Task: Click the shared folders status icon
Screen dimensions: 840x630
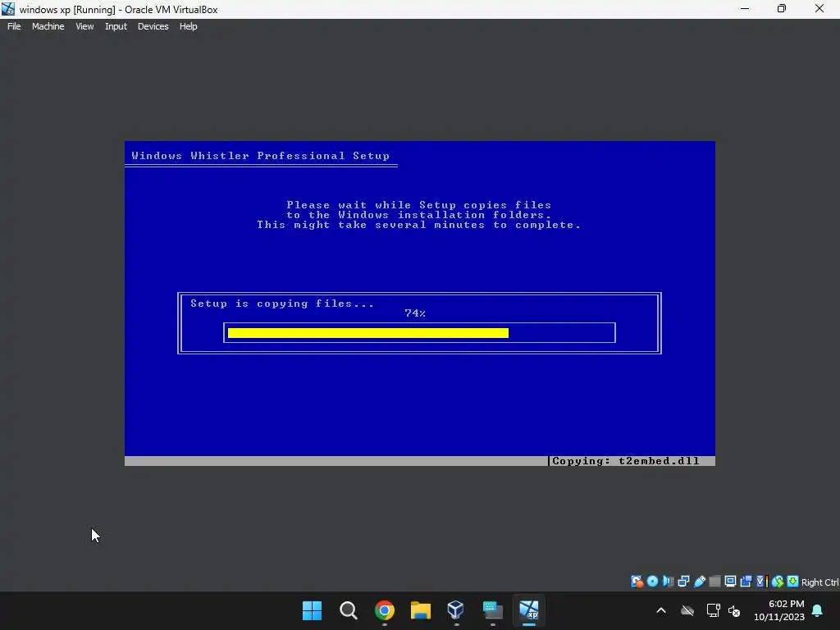Action: tap(714, 582)
